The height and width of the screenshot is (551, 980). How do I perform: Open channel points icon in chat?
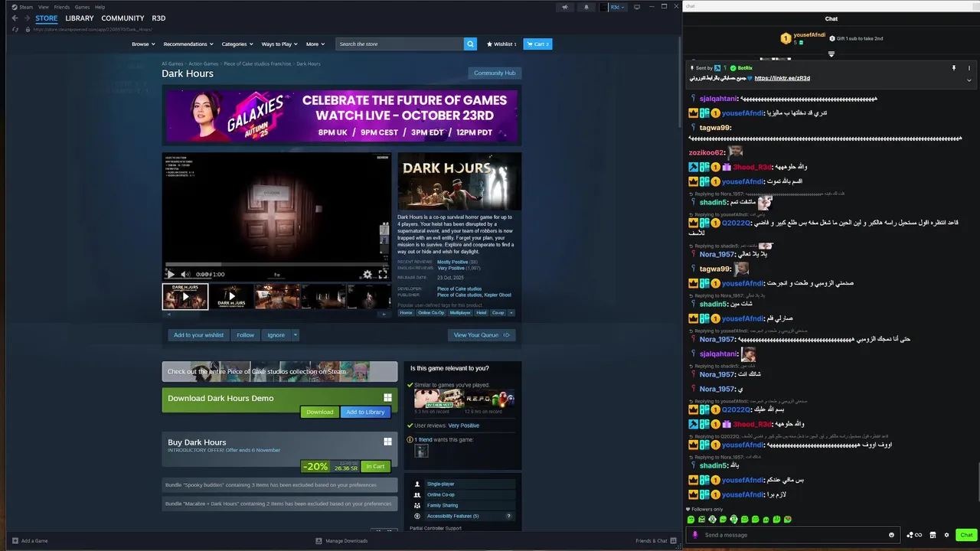coord(913,535)
